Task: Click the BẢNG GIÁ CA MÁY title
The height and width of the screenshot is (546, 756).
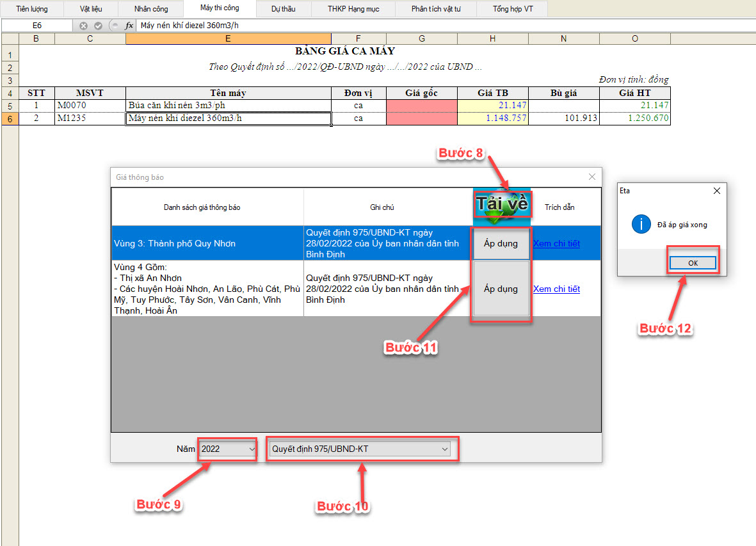Action: tap(345, 51)
